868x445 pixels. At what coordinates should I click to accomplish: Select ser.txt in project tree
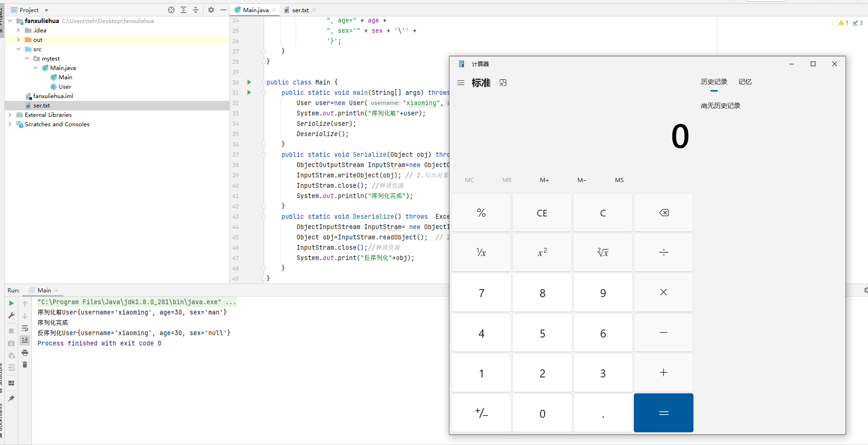[38, 106]
